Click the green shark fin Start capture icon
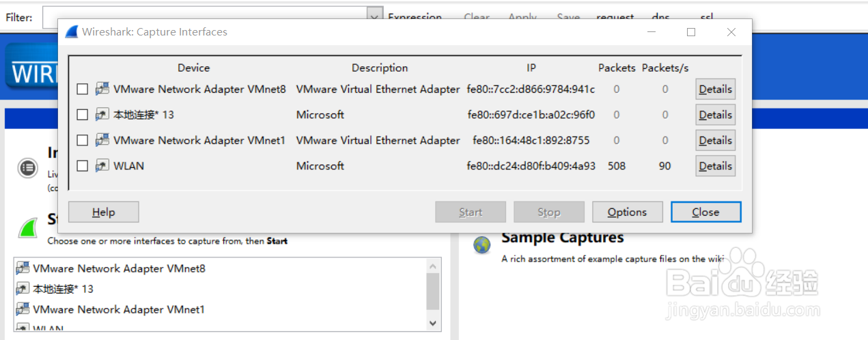This screenshot has width=868, height=340. pos(27,227)
